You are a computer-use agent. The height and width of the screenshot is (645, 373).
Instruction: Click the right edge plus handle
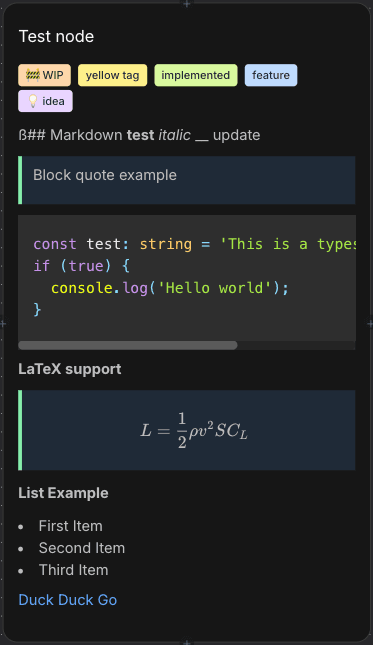pyautogui.click(x=370, y=324)
